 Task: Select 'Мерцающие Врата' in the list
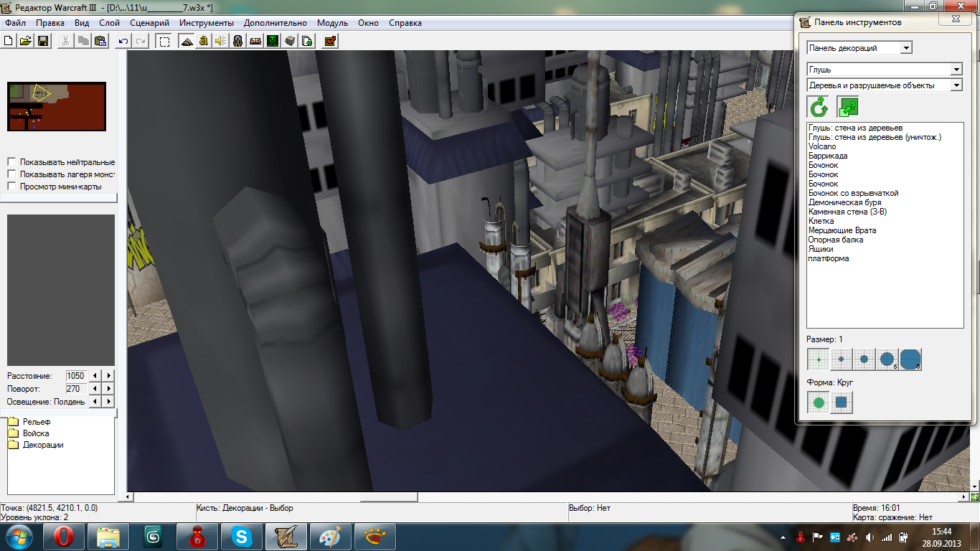(x=842, y=230)
